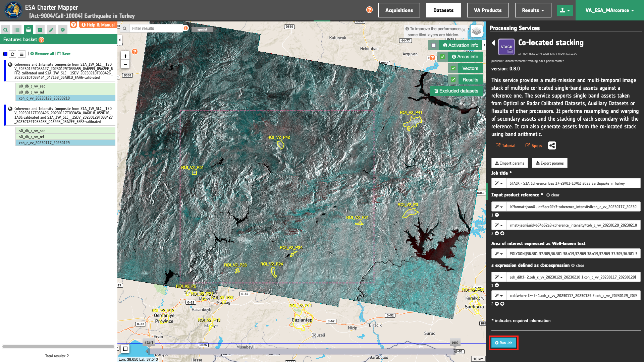
Task: Open the Tutorial link
Action: [x=505, y=145]
